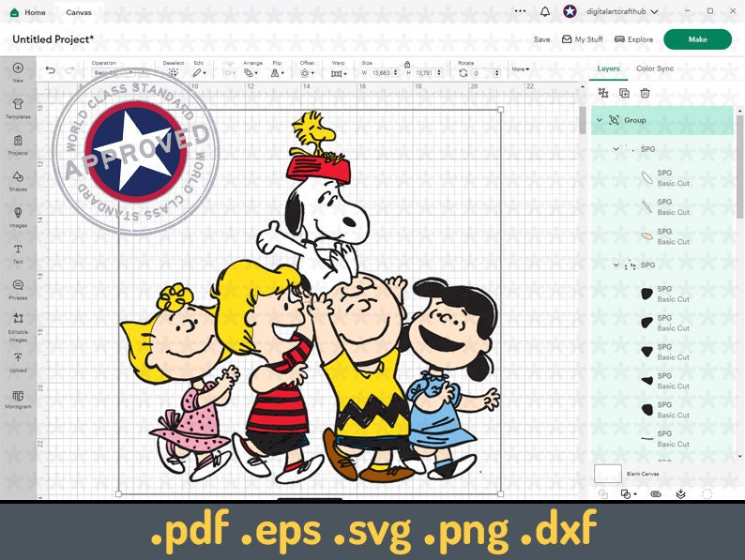
Task: Click the green Make button
Action: (697, 39)
